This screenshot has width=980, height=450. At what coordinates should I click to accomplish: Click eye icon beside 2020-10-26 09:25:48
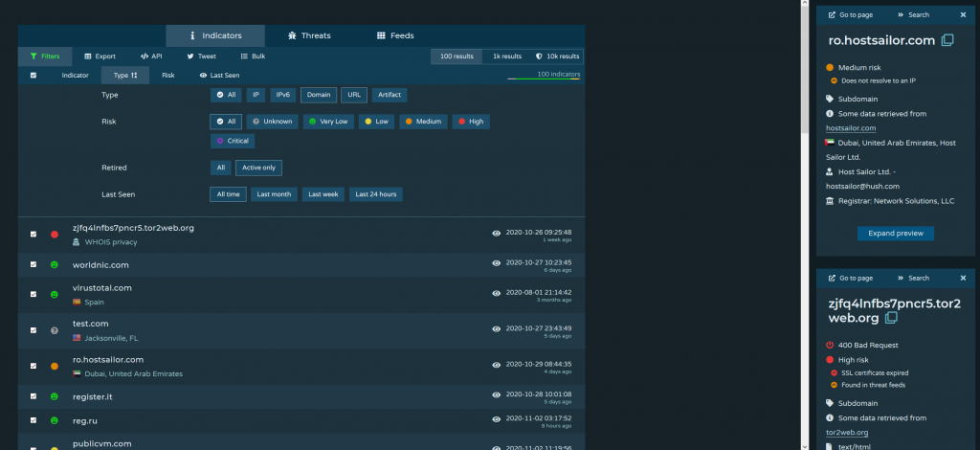[497, 233]
